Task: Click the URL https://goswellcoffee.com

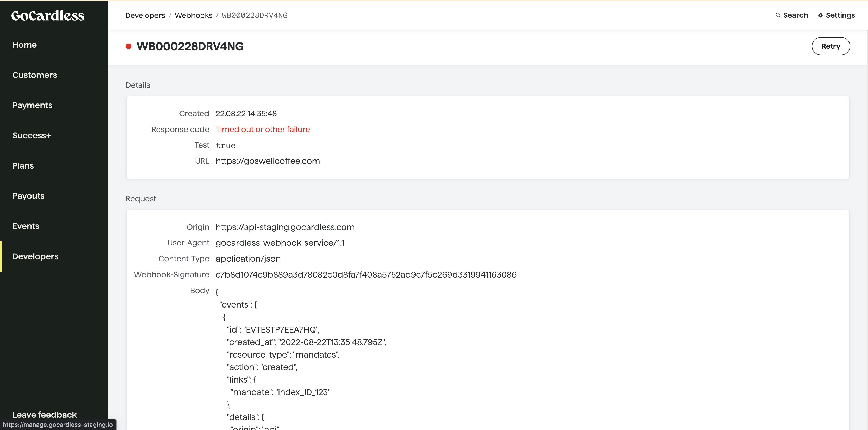Action: pyautogui.click(x=268, y=161)
